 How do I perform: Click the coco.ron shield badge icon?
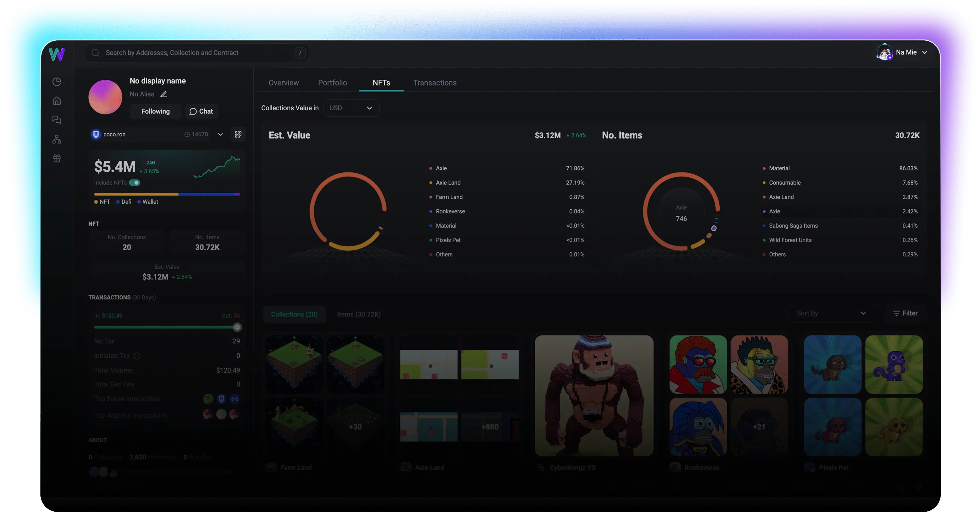(96, 134)
